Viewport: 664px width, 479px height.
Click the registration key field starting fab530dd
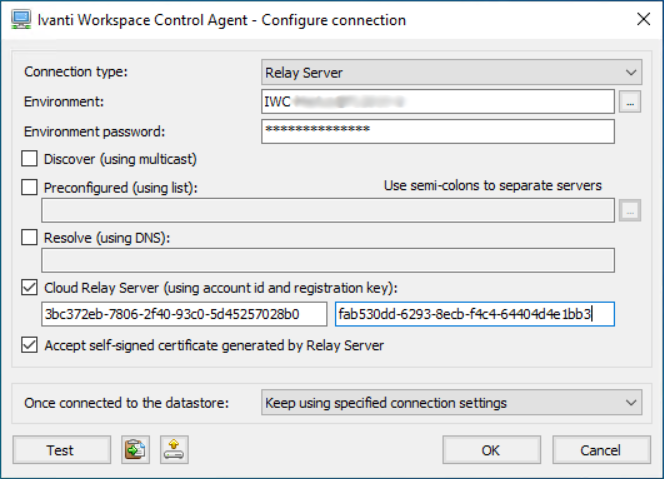pyautogui.click(x=474, y=315)
